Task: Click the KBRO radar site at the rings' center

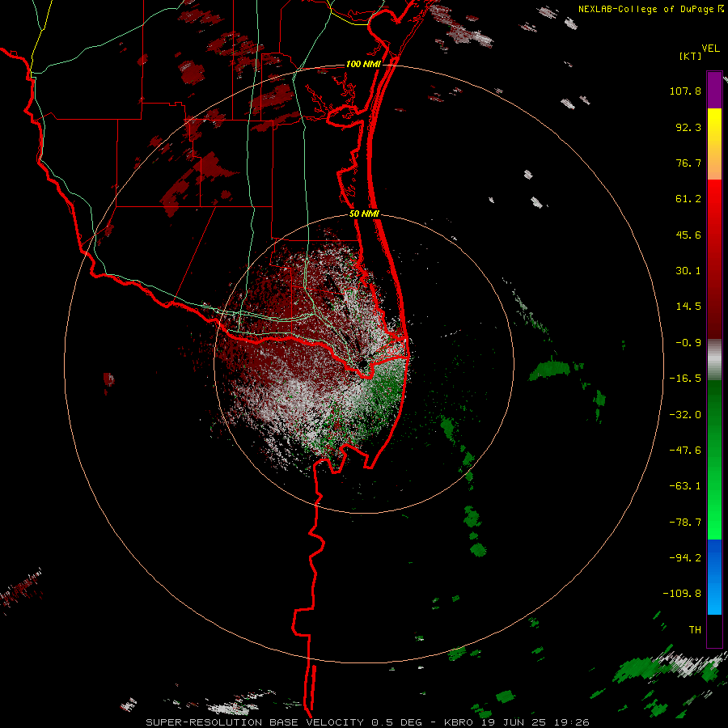Action: (x=363, y=364)
